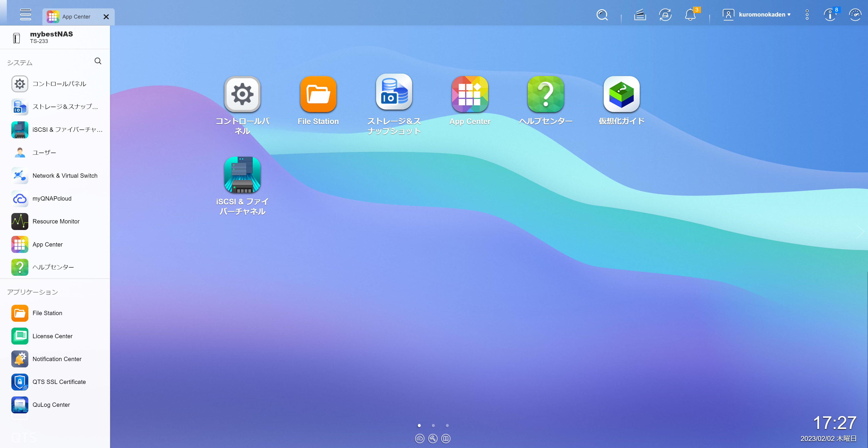Open background tasks icon in top bar
868x448 pixels.
639,15
